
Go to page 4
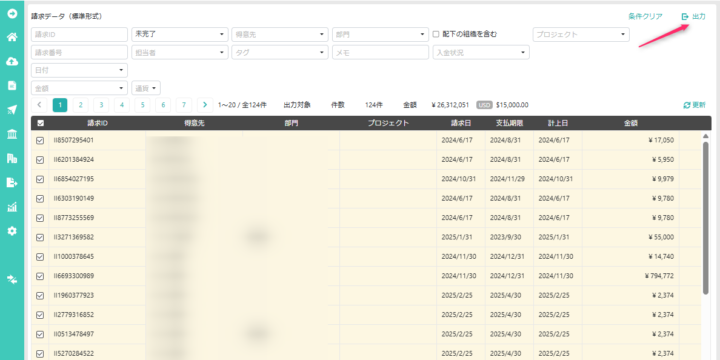click(122, 105)
